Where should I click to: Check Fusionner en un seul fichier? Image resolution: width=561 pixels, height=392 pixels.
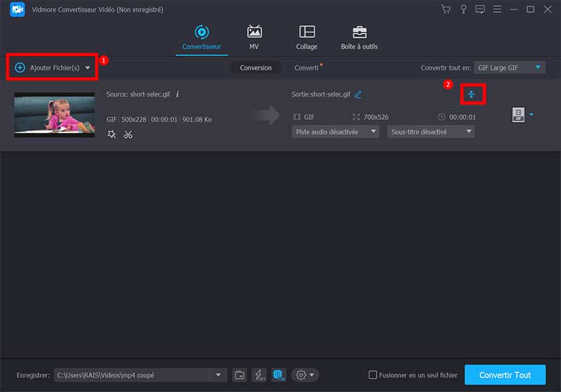(373, 375)
